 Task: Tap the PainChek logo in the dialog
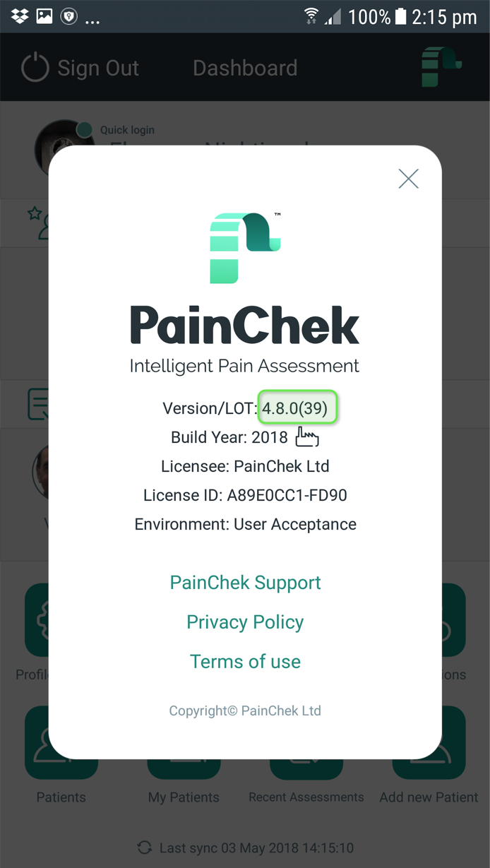coord(246,248)
